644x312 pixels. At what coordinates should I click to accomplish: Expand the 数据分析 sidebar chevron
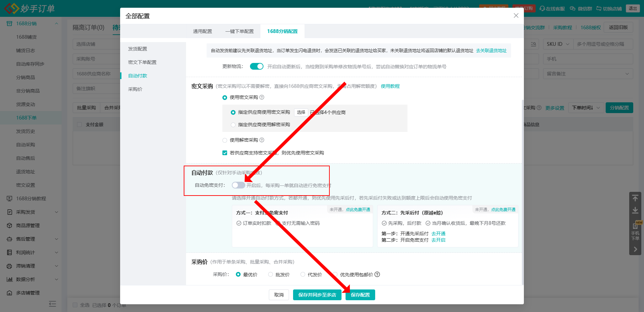click(57, 279)
